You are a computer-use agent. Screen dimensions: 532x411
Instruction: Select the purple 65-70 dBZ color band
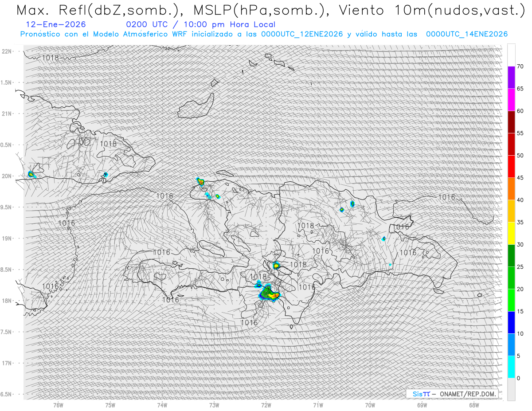pos(511,78)
